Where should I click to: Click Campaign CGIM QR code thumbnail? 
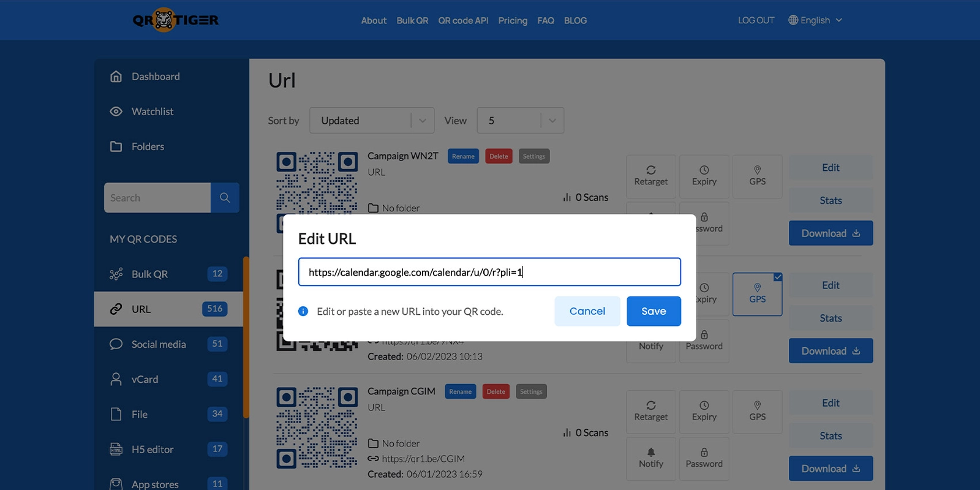pos(317,428)
